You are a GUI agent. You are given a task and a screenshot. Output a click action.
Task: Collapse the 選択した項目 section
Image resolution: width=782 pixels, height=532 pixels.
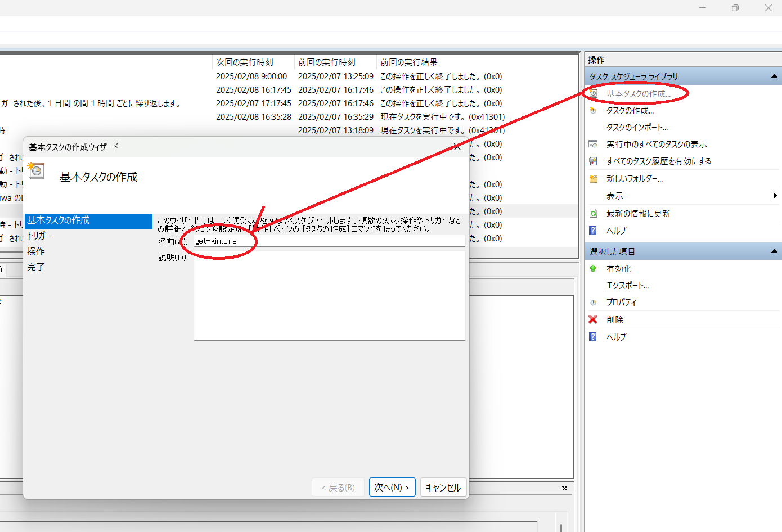tap(775, 251)
